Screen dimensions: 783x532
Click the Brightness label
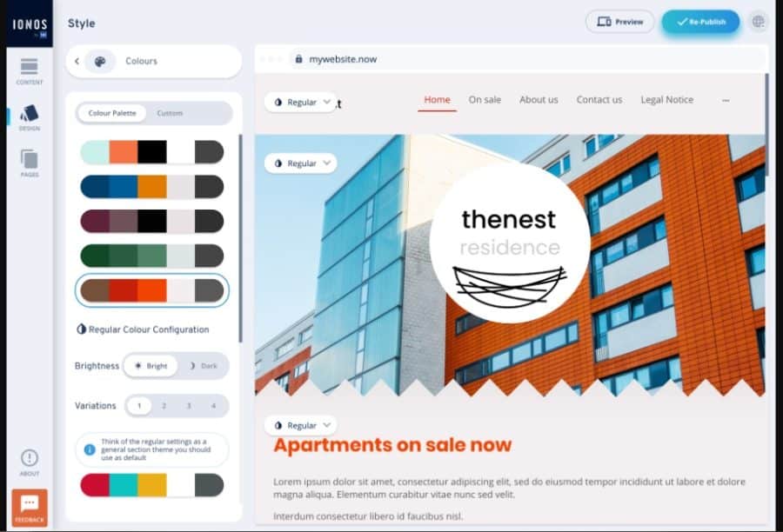[97, 366]
